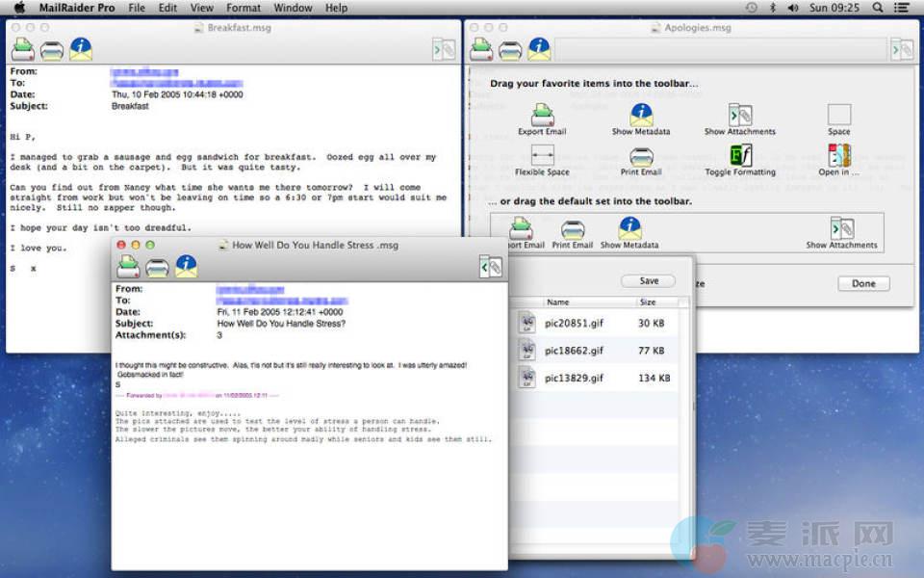Show metadata in the Breakfast.msg window
924x578 pixels.
tap(81, 49)
